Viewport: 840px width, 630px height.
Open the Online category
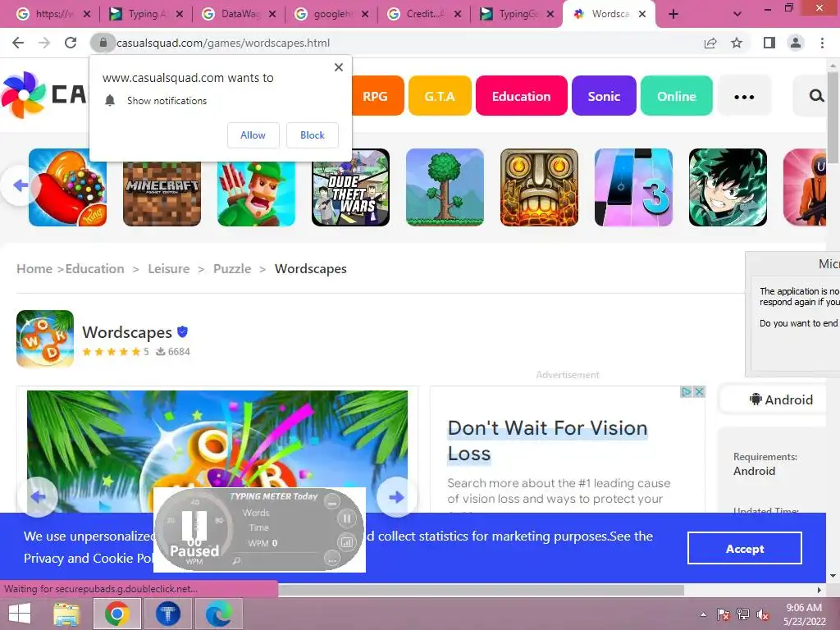pyautogui.click(x=677, y=96)
